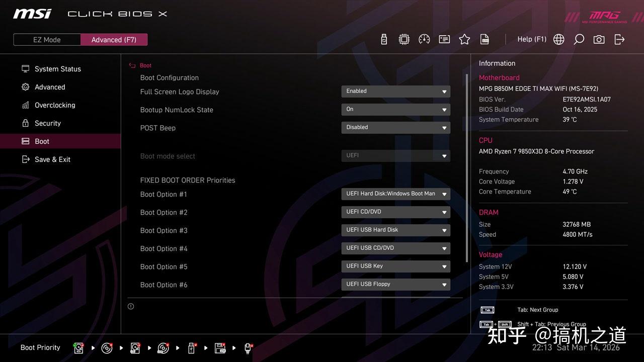This screenshot has width=644, height=362.
Task: Click the LOG file icon
Action: (x=485, y=39)
